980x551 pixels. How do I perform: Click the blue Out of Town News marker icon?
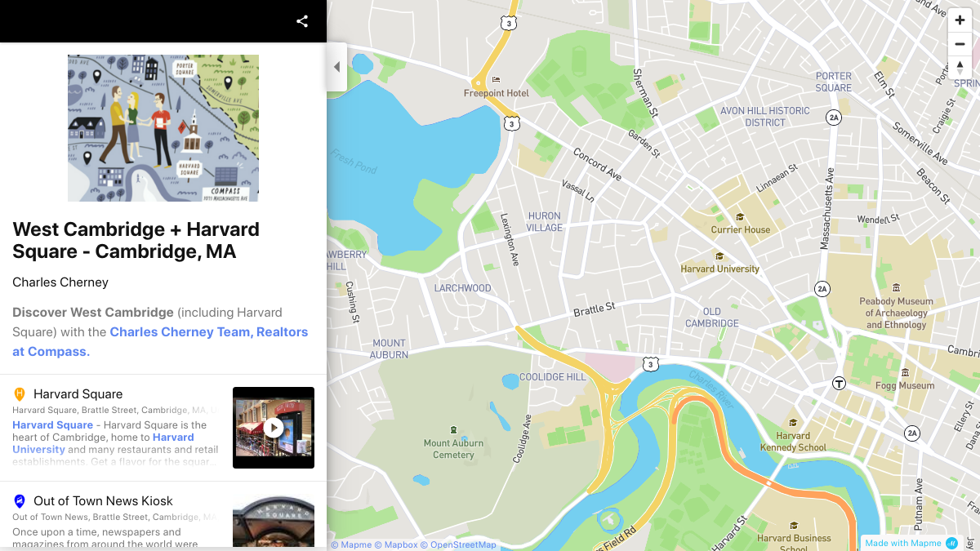tap(20, 501)
